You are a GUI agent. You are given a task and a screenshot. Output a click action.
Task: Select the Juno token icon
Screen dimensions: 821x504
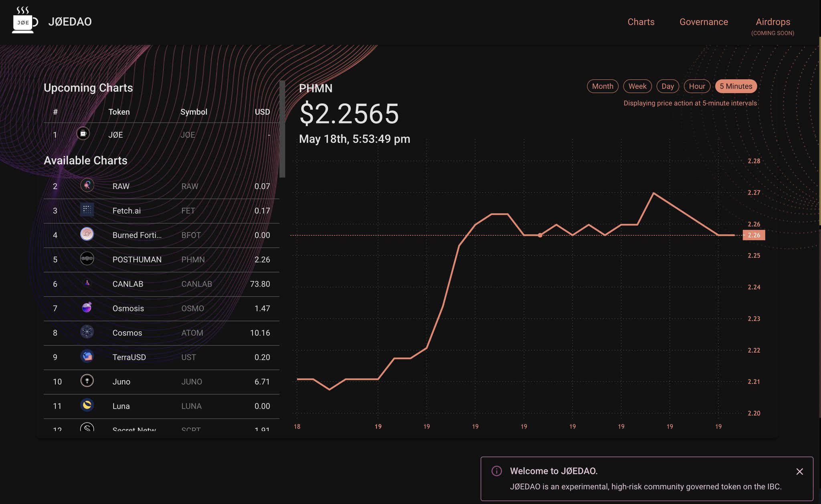(87, 381)
